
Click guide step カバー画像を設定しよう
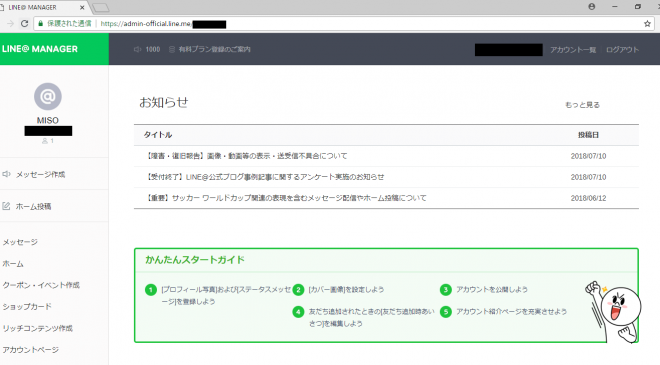pos(346,290)
